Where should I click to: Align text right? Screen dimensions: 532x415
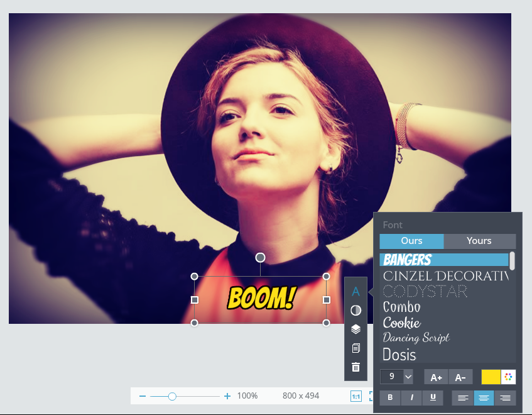(x=505, y=397)
